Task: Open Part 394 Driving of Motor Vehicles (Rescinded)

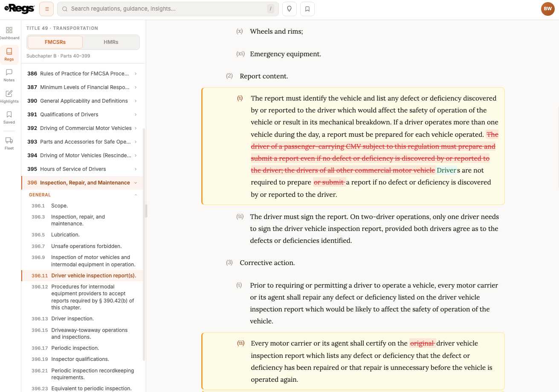Action: pos(82,156)
